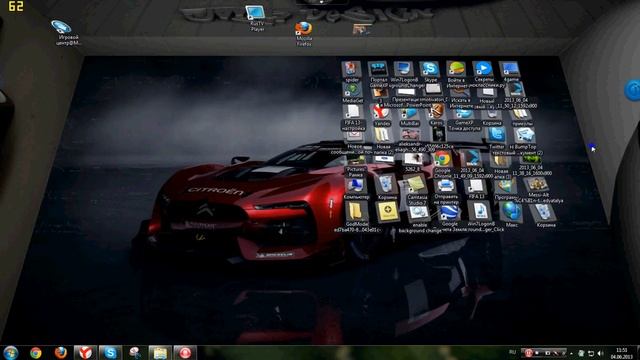The height and width of the screenshot is (360, 640).
Task: Show hidden tray icons arrow
Action: pyautogui.click(x=571, y=353)
